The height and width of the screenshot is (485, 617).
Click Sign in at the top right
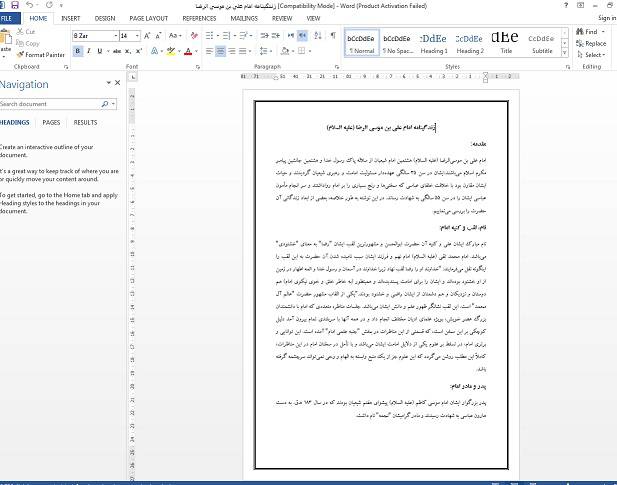point(606,18)
